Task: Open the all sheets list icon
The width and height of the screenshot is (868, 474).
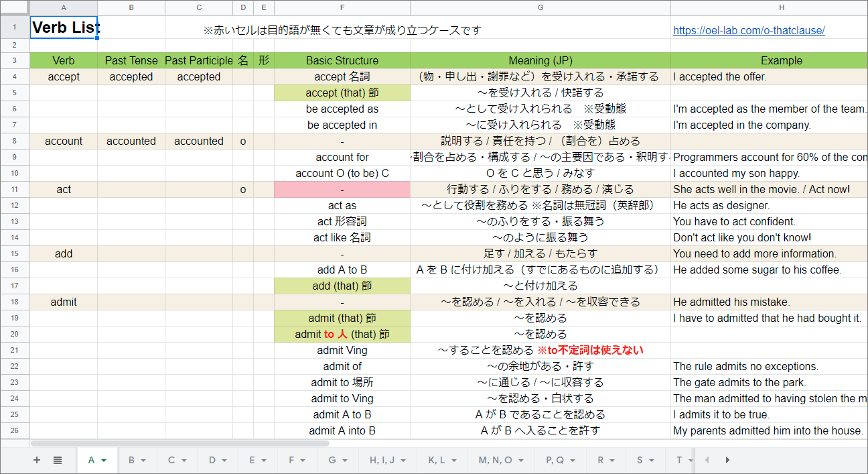Action: [x=58, y=460]
